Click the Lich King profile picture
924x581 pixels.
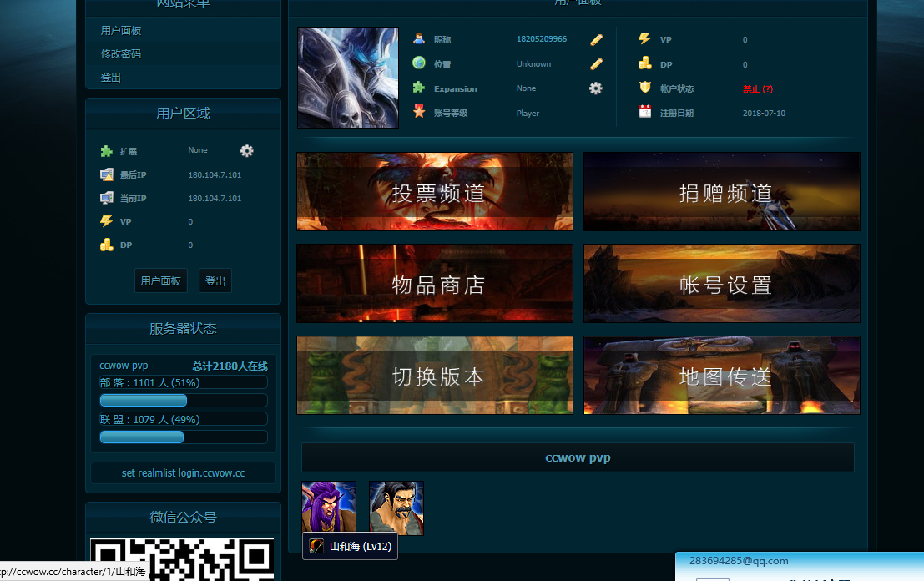pos(348,78)
